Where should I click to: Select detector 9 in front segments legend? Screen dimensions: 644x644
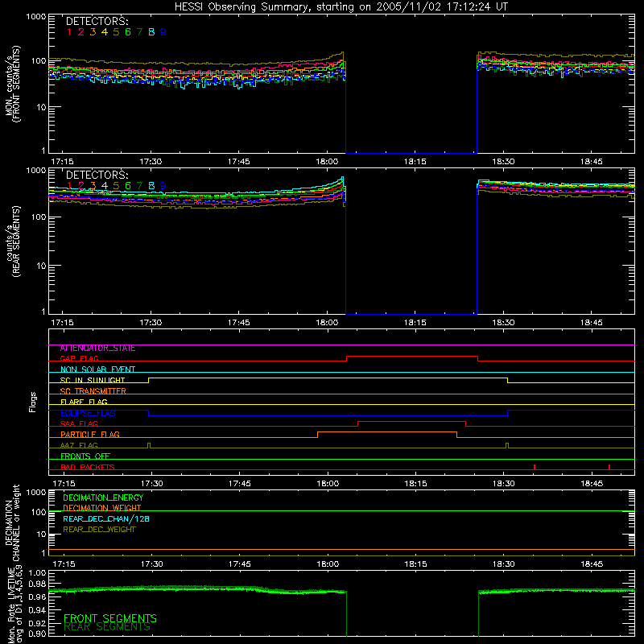(163, 32)
